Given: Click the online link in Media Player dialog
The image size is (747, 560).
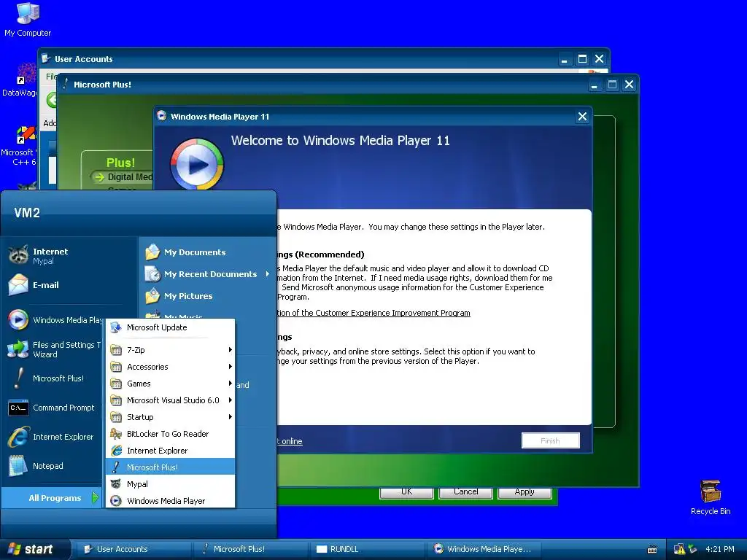Looking at the screenshot, I should [x=290, y=441].
